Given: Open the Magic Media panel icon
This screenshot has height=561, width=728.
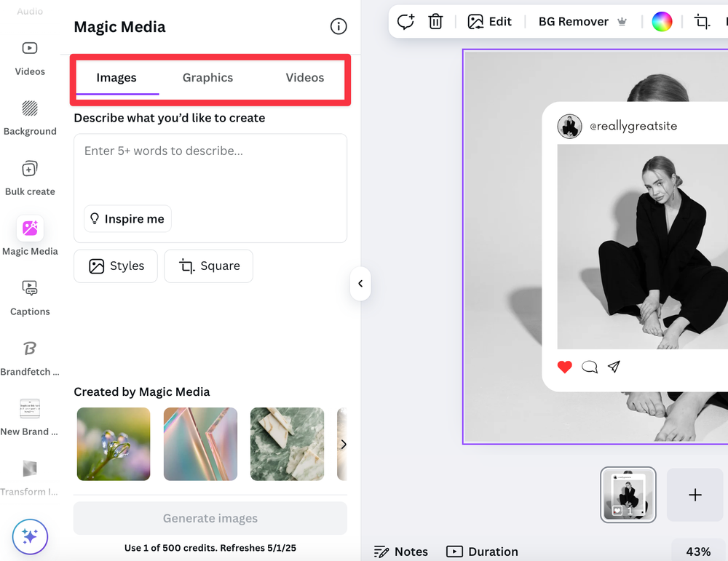Looking at the screenshot, I should tap(30, 229).
